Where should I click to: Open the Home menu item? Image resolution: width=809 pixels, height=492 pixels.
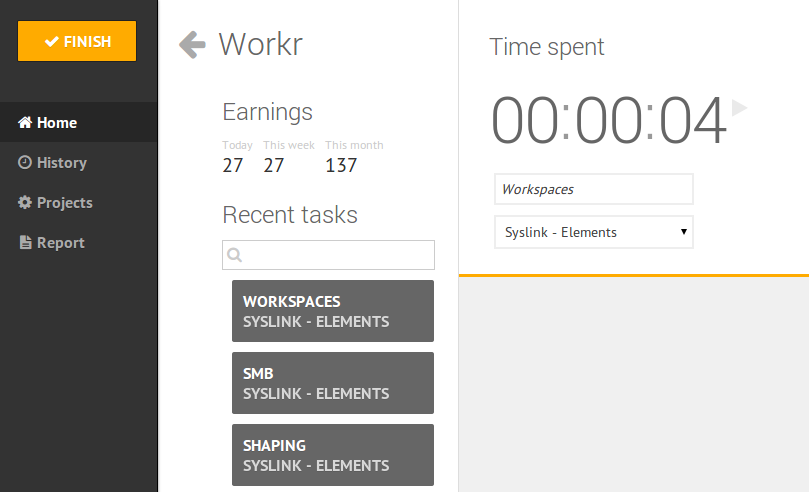[57, 123]
